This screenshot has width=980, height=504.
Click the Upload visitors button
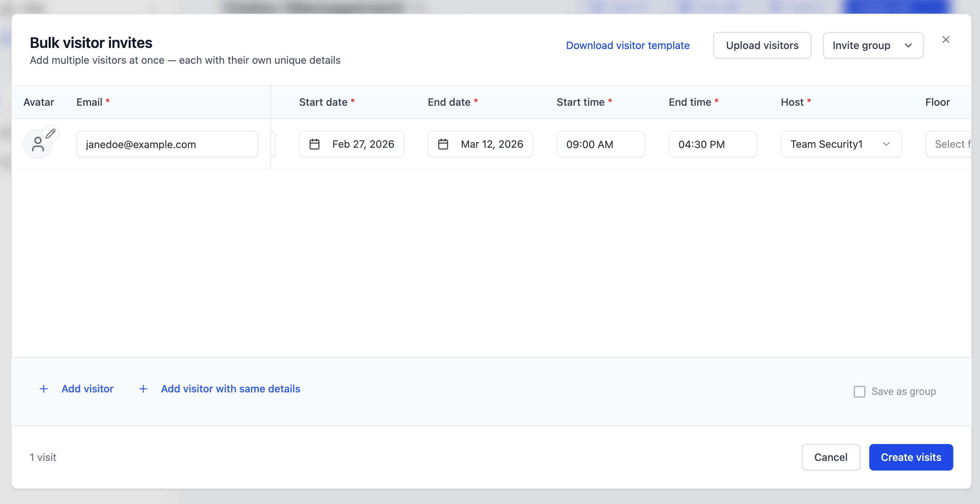coord(762,45)
